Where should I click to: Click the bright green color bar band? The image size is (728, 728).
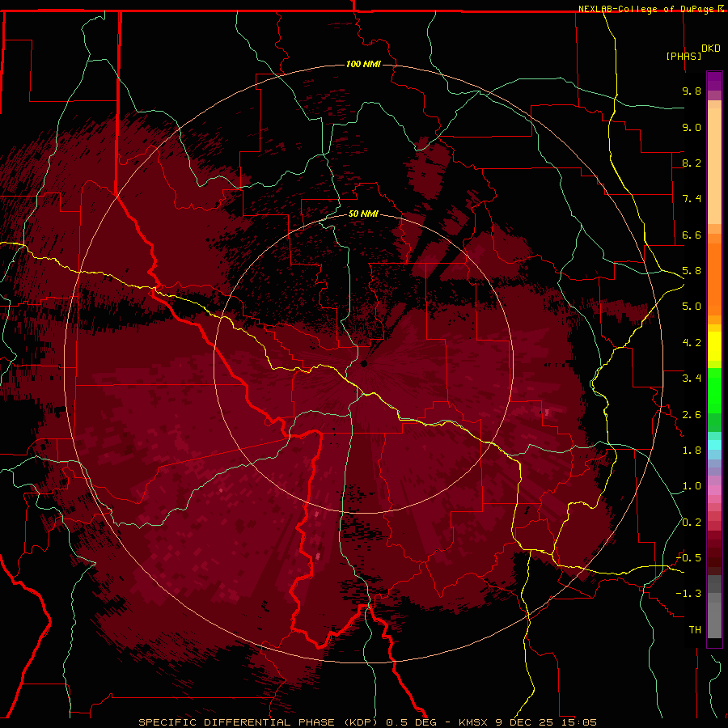pyautogui.click(x=714, y=390)
